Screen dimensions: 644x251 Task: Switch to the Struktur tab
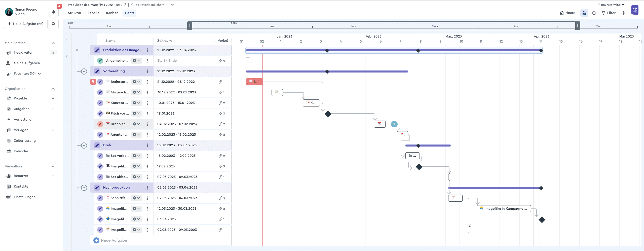[x=74, y=13]
